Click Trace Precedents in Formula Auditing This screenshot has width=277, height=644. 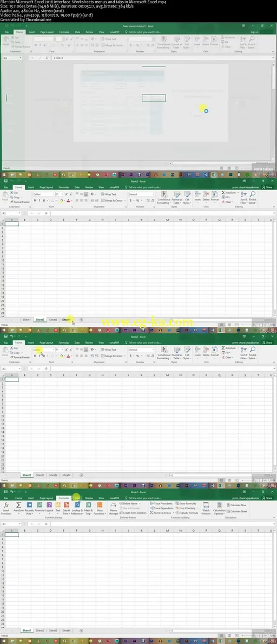[162, 504]
